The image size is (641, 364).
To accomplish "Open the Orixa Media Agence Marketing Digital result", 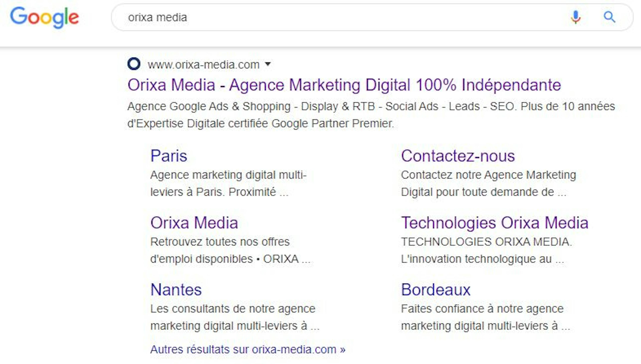I will (x=344, y=85).
